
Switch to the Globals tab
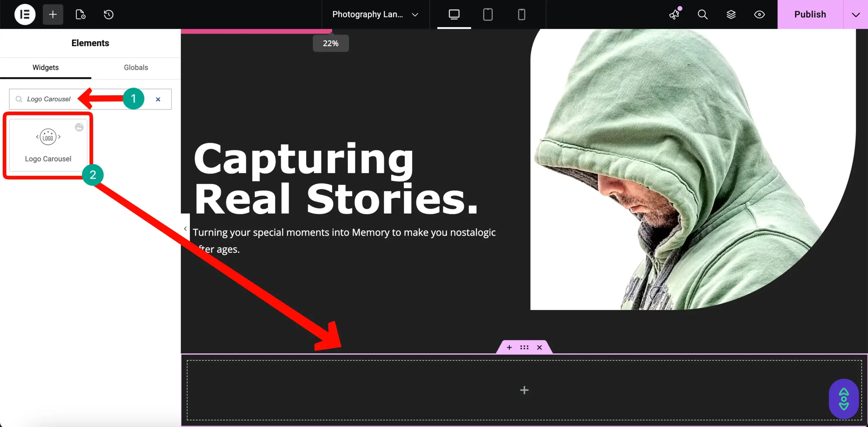tap(136, 67)
